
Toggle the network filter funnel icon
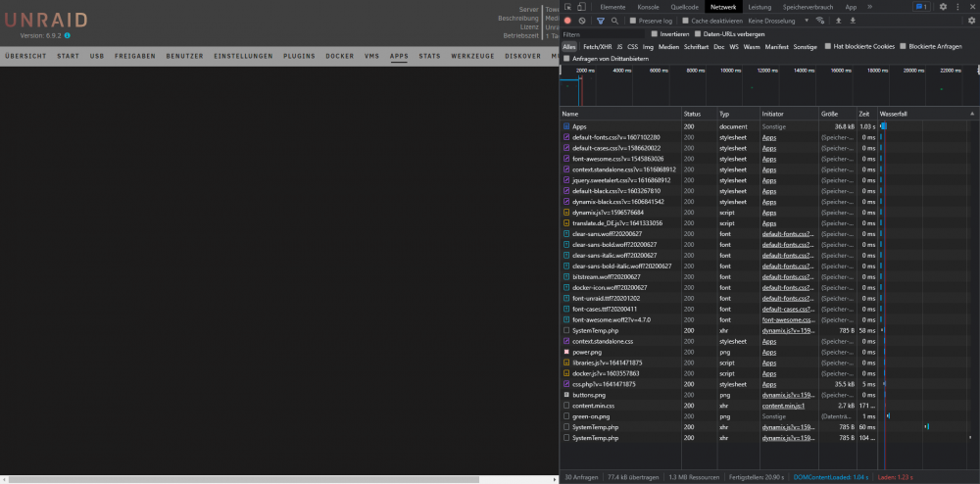600,21
